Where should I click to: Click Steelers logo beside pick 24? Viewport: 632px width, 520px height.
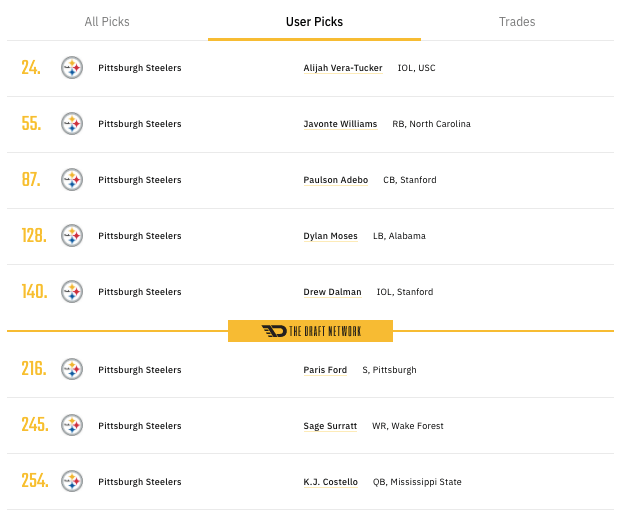72,68
